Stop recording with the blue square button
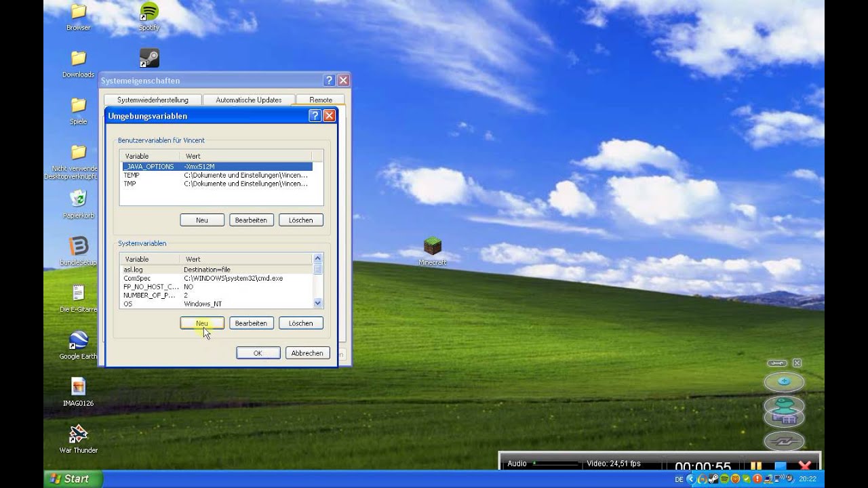 tap(781, 466)
